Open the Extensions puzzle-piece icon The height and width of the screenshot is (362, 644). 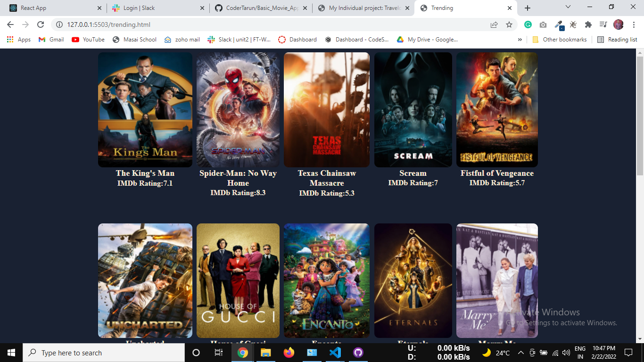tap(588, 25)
